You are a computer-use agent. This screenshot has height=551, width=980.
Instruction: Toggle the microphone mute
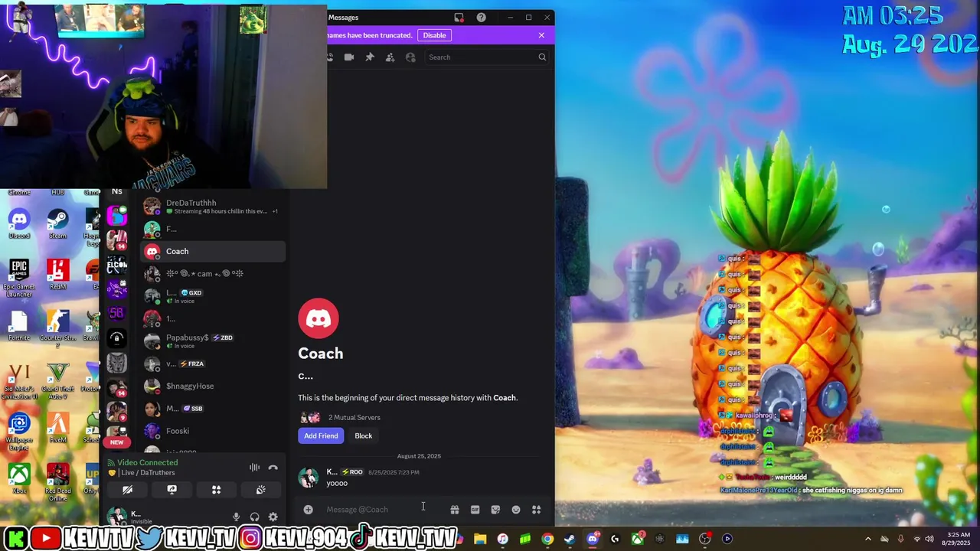236,517
